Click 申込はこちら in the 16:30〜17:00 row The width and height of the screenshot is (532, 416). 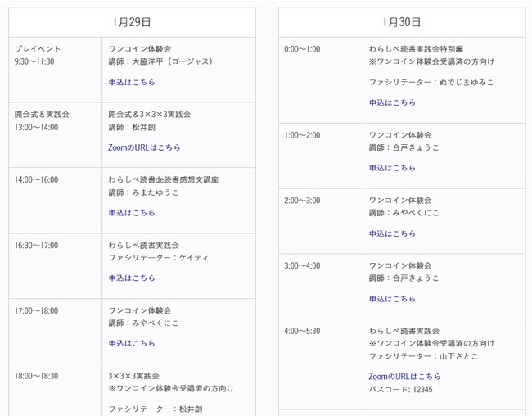132,278
